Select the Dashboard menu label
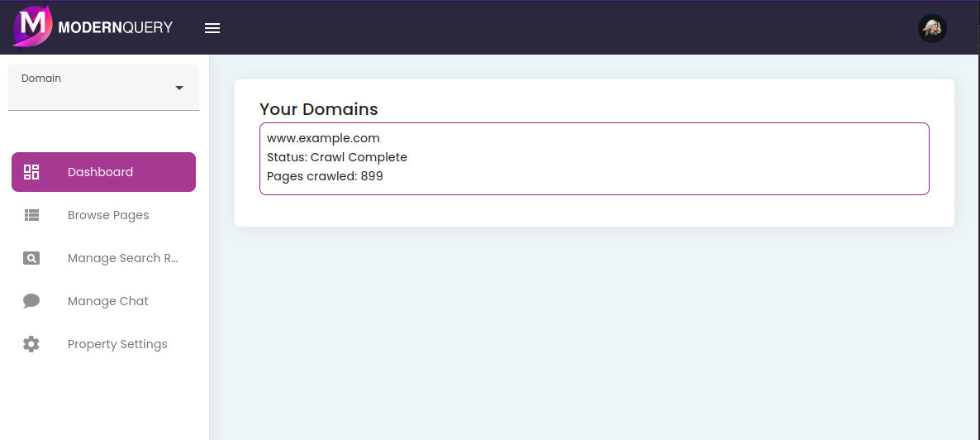 [x=100, y=172]
